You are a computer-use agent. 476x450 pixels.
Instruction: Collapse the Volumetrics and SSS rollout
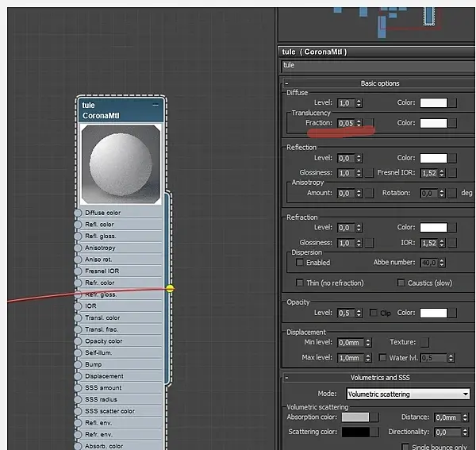[287, 378]
